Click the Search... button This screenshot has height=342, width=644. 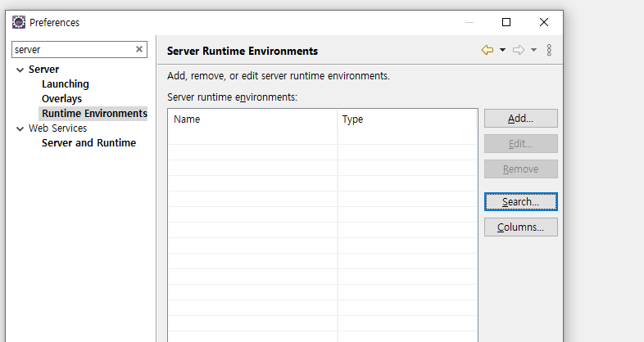pyautogui.click(x=521, y=202)
